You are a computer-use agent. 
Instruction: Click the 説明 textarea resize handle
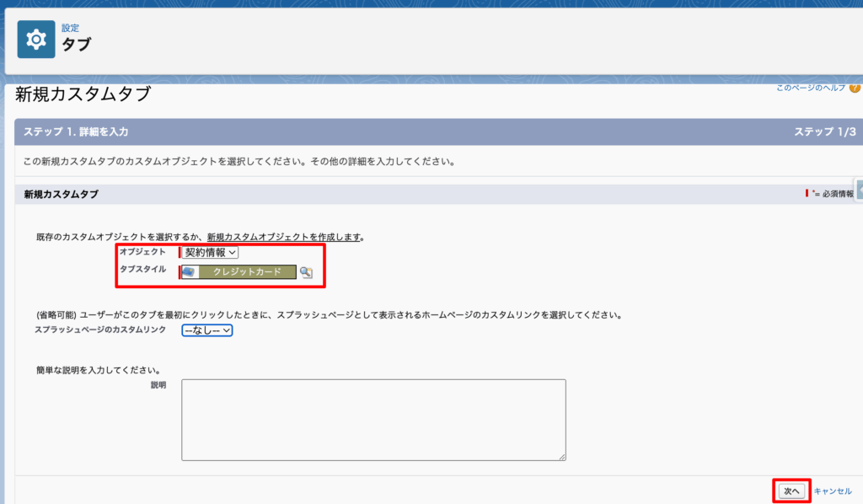[562, 457]
